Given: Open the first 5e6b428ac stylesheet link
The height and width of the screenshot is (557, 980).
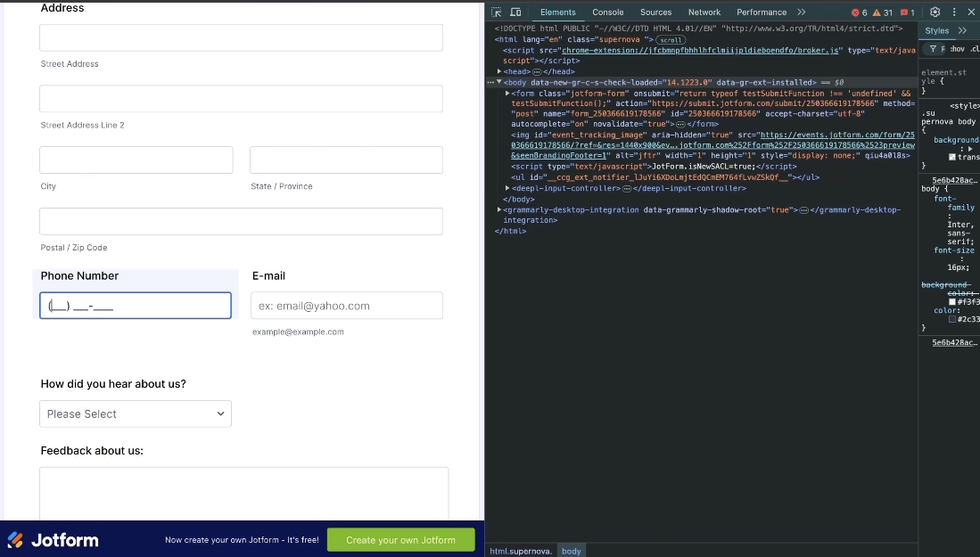Looking at the screenshot, I should click(x=954, y=180).
